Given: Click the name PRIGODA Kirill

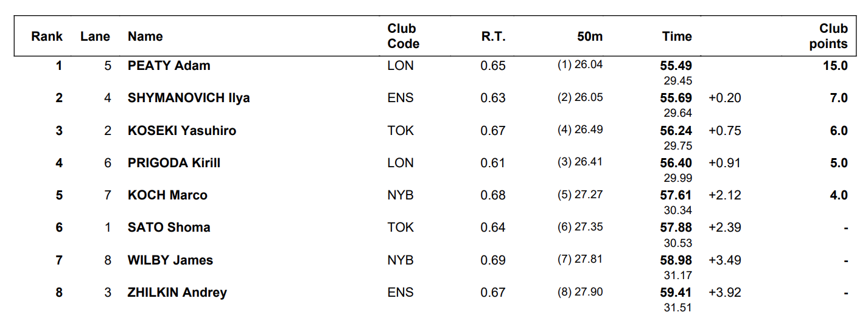Looking at the screenshot, I should coord(174,163).
